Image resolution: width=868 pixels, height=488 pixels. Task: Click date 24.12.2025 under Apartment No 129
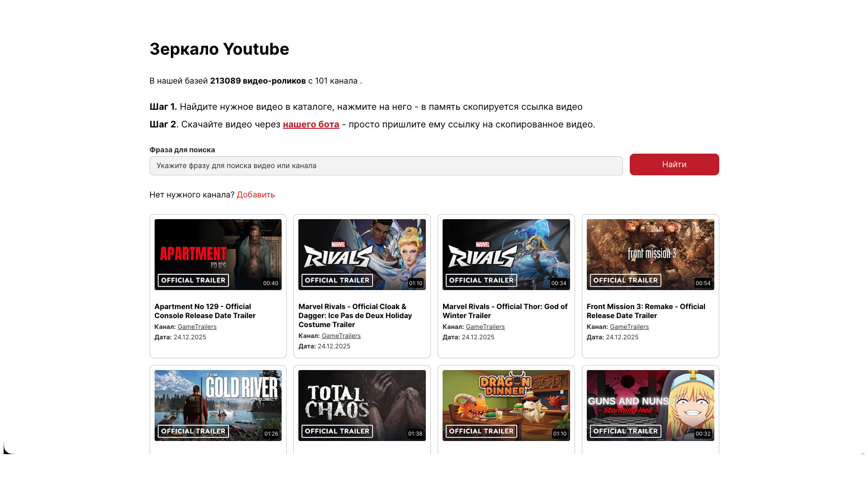[x=190, y=337]
